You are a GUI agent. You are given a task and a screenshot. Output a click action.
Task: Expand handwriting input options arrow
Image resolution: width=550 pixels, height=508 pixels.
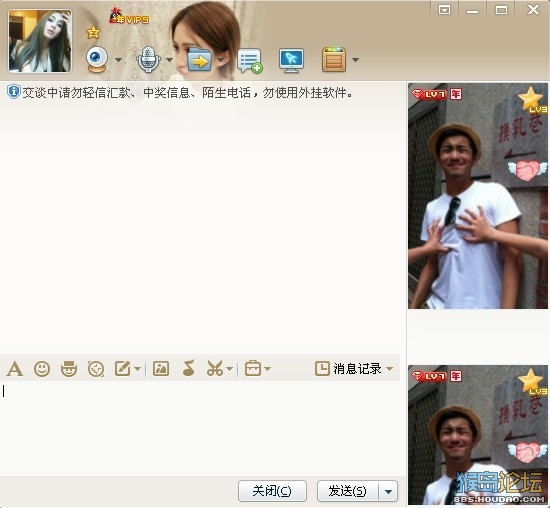click(138, 369)
